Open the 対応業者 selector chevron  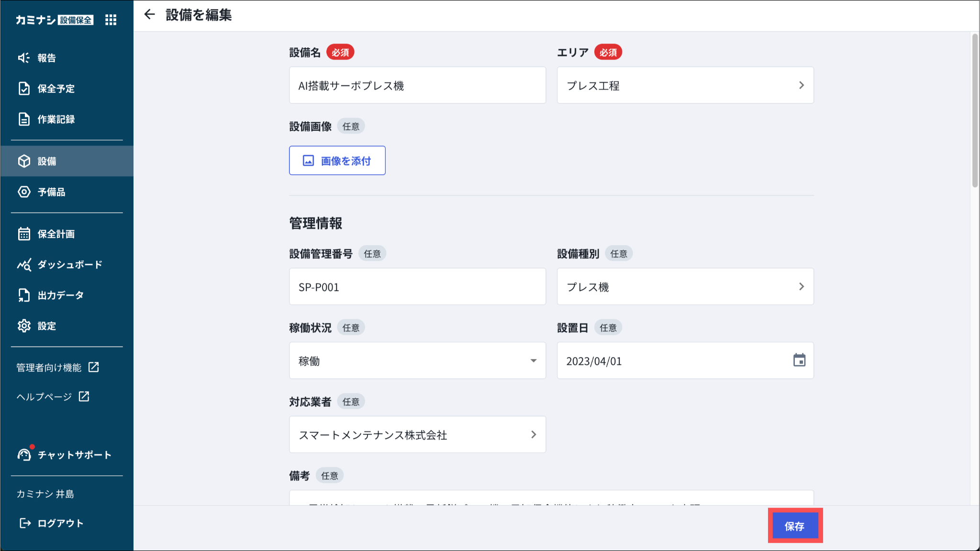[x=534, y=435]
